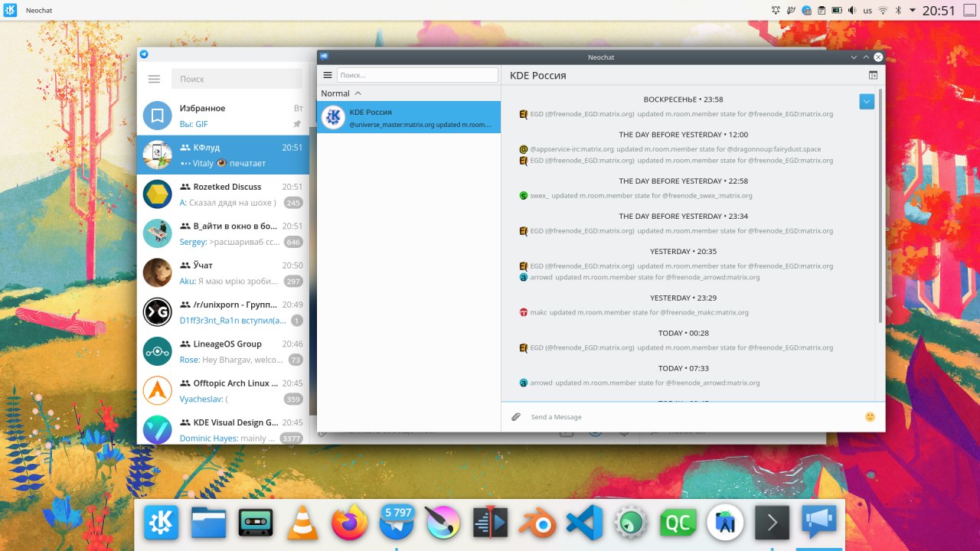Launch Android Studio from the dock
980x551 pixels.
pyautogui.click(x=725, y=523)
